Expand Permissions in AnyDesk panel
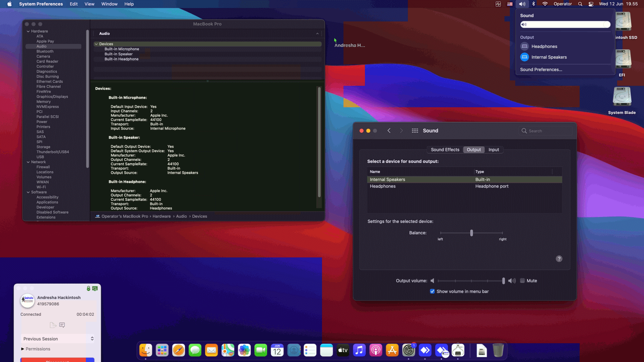 point(23,349)
